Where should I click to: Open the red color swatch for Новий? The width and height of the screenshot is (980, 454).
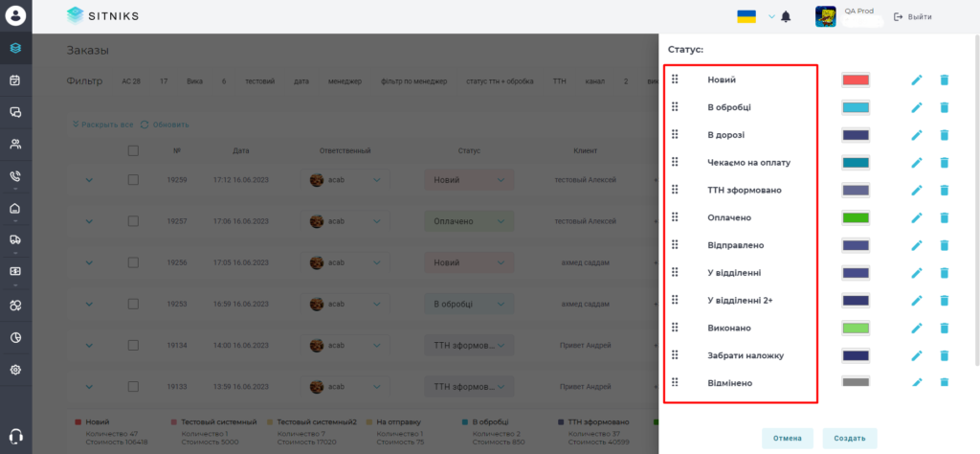856,80
